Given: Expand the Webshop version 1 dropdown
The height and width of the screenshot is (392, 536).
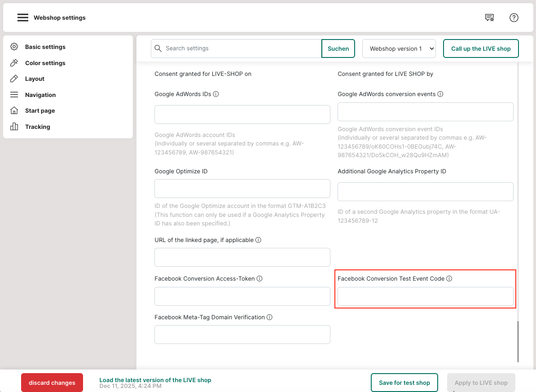Looking at the screenshot, I should (399, 48).
